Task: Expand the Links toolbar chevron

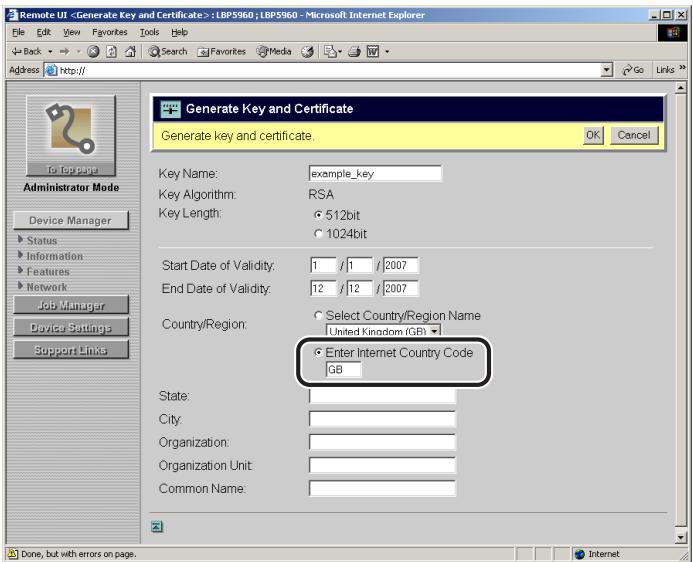Action: 682,68
